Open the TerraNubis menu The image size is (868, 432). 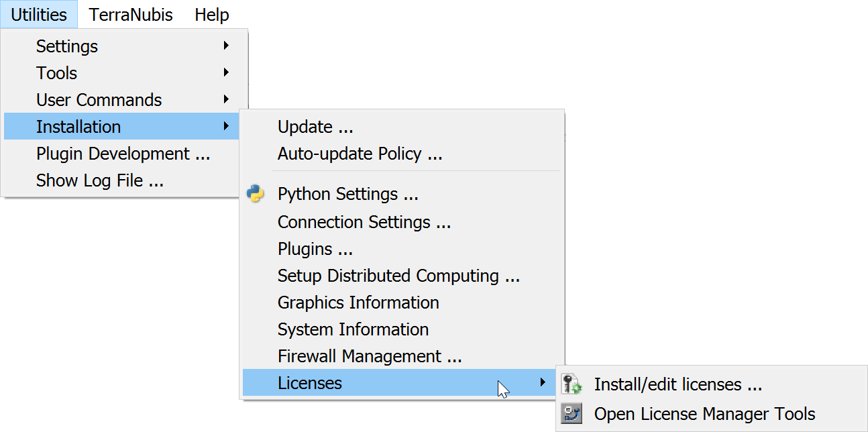[131, 14]
